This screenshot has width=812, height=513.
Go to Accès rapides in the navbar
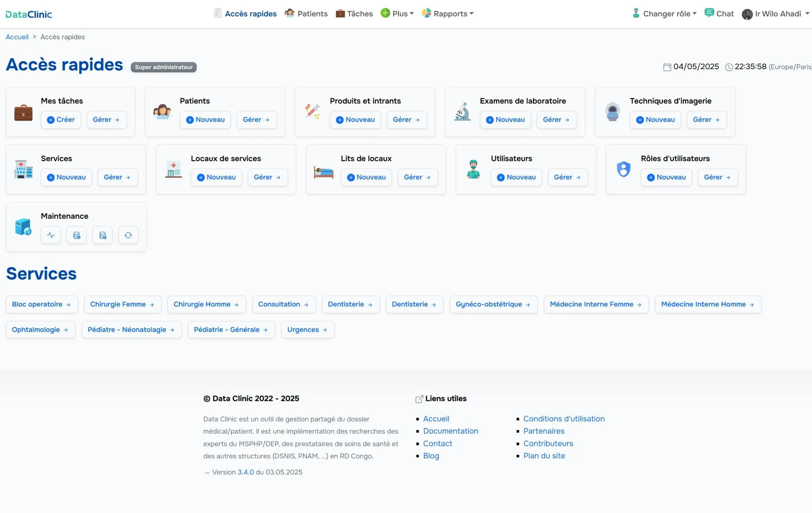pyautogui.click(x=245, y=13)
